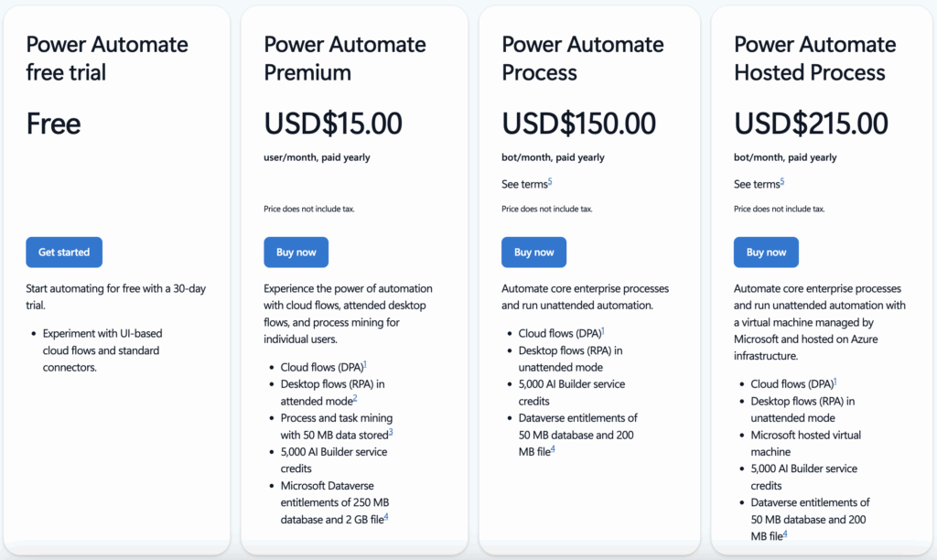The height and width of the screenshot is (560, 937).
Task: Click Buy now for Power Automate Hosted Process
Action: 766,252
